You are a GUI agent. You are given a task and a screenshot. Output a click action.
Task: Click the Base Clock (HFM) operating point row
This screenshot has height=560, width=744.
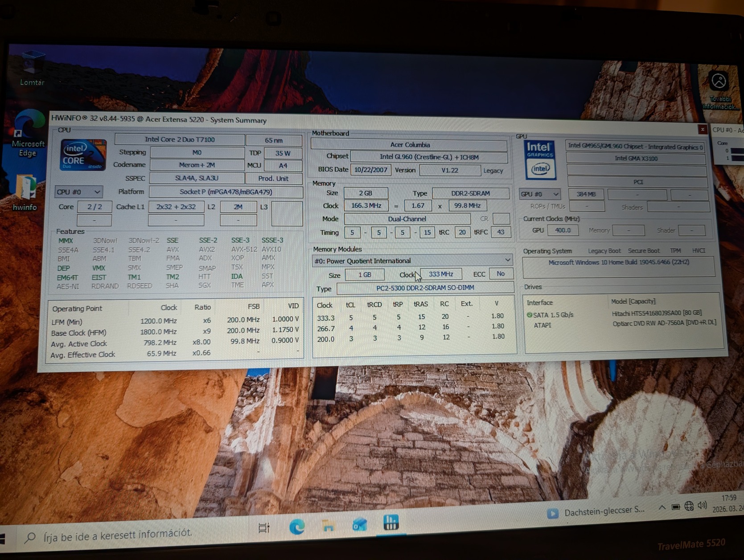pos(175,331)
